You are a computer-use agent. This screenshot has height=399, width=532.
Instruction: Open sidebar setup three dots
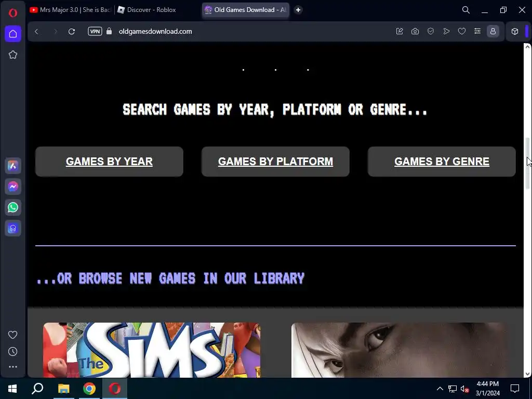pyautogui.click(x=13, y=367)
